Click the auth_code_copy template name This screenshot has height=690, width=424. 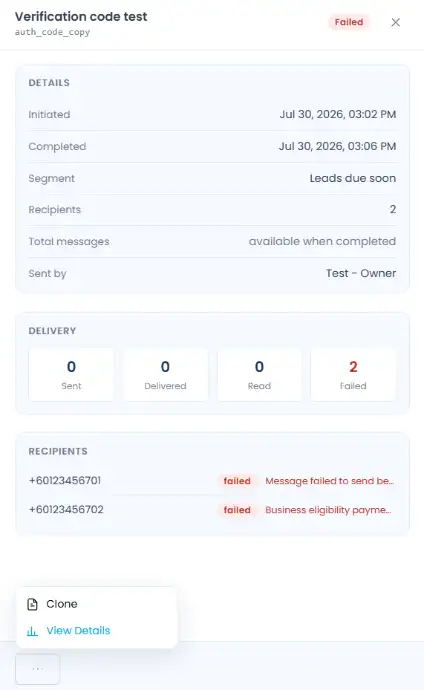tap(52, 32)
